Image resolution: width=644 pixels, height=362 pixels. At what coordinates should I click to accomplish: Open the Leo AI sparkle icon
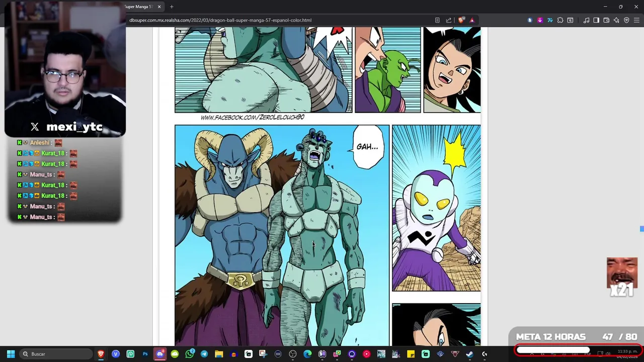pos(616,20)
